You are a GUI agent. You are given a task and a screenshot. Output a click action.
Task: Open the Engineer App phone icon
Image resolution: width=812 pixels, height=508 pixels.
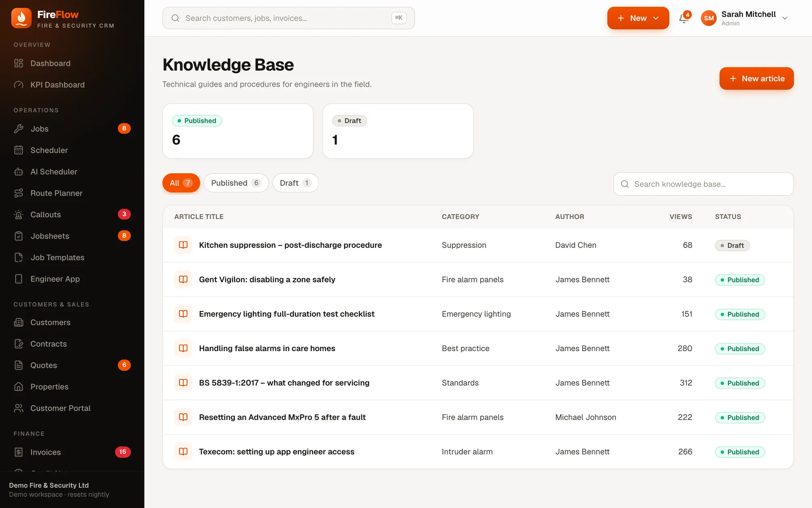click(19, 279)
